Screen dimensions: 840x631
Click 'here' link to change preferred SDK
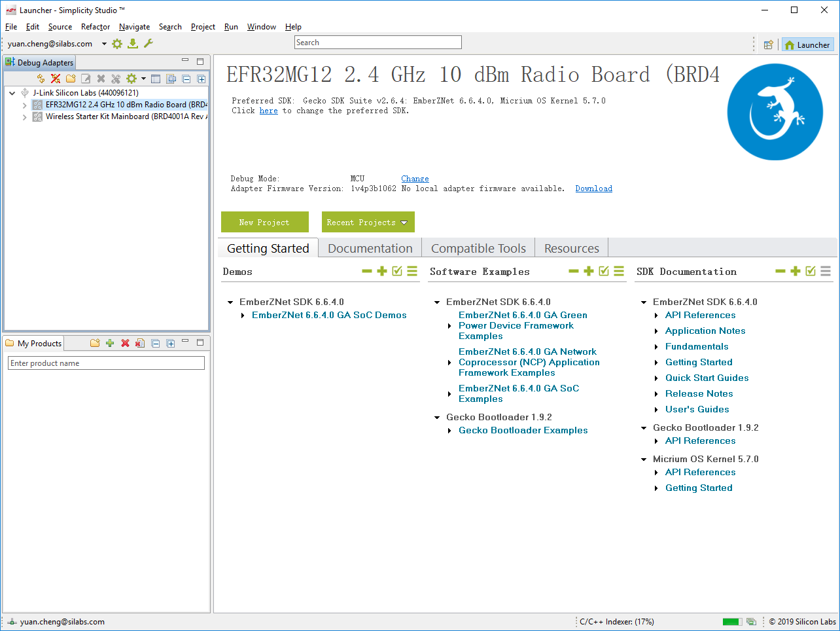coord(269,111)
